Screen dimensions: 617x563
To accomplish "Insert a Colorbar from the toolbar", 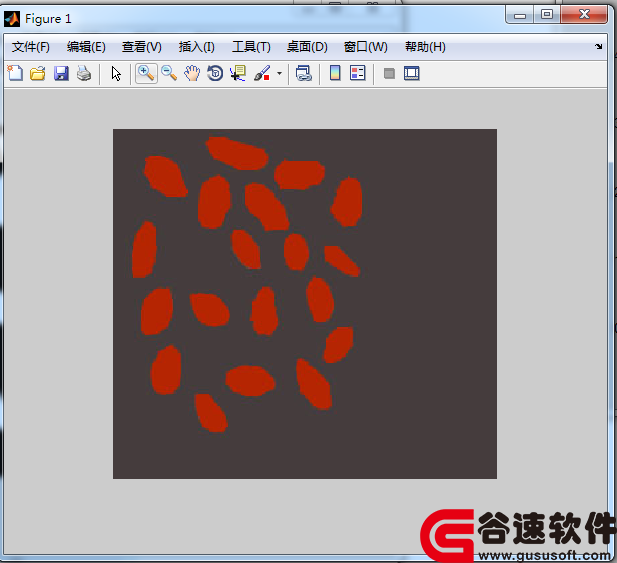I will tap(335, 73).
